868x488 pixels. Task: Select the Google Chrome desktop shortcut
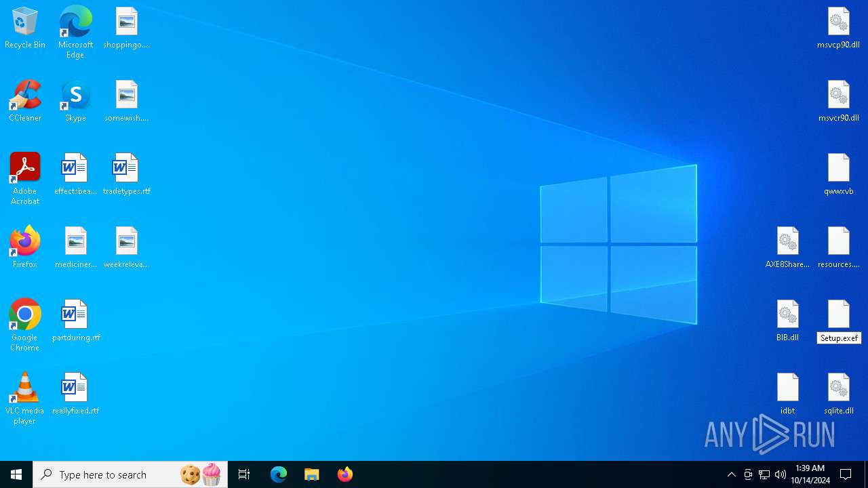click(x=25, y=325)
